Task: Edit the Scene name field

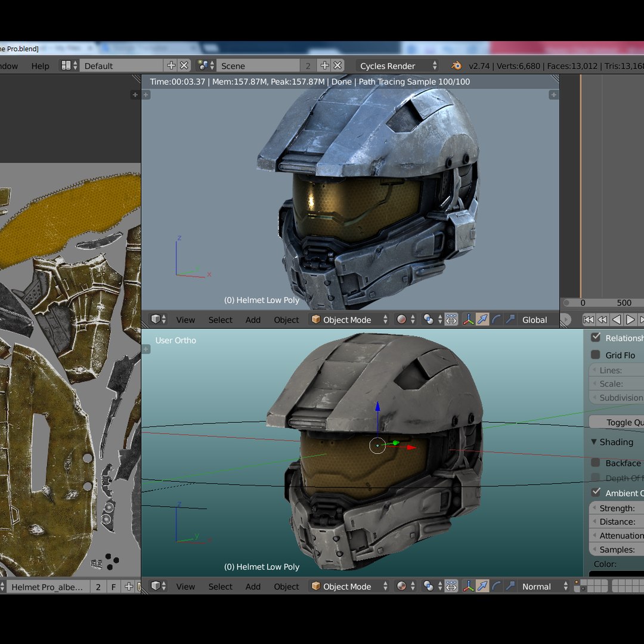Action: coord(258,66)
